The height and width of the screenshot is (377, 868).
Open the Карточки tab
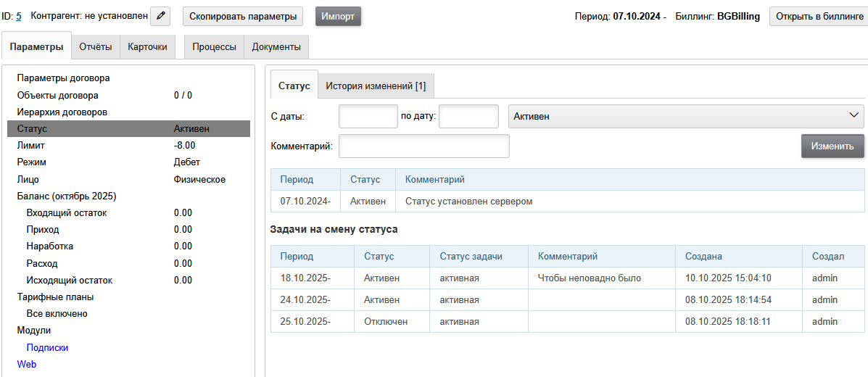(x=147, y=47)
